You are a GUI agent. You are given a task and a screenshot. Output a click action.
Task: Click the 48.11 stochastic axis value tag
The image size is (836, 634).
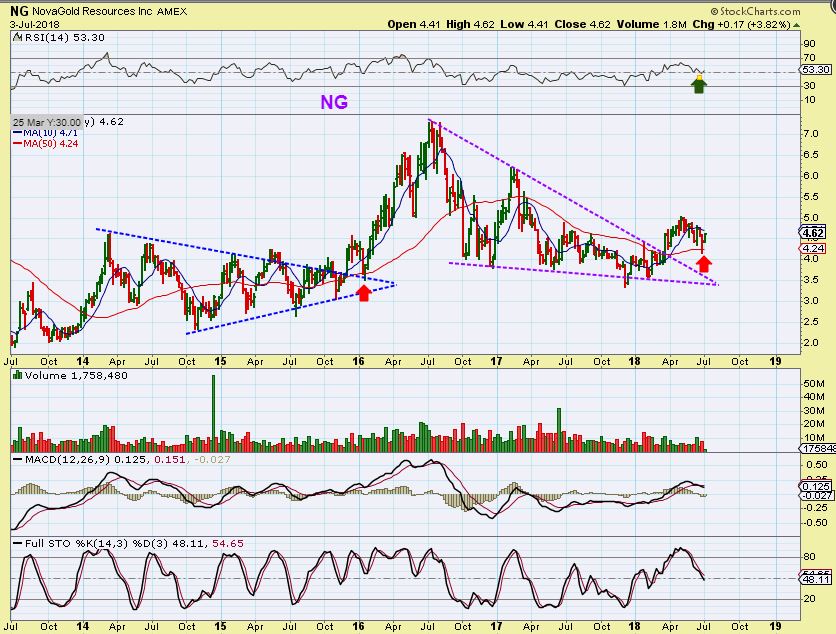(x=816, y=580)
